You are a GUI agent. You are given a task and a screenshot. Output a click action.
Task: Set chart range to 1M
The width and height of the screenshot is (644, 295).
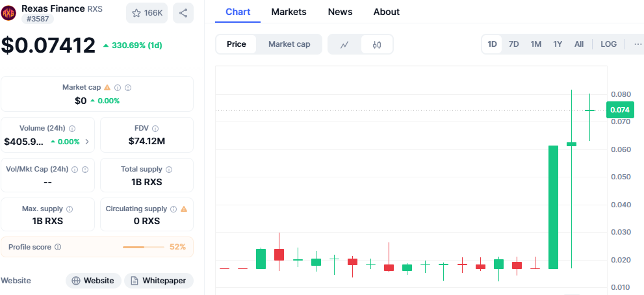tap(535, 44)
